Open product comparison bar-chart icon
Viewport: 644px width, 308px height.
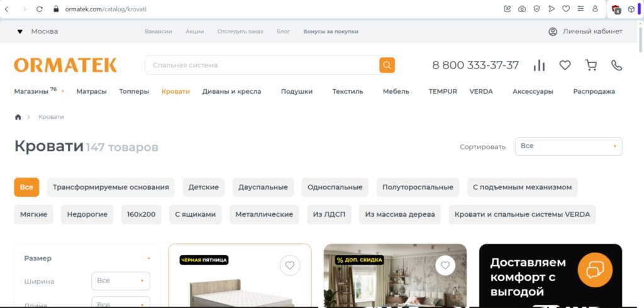pyautogui.click(x=539, y=65)
